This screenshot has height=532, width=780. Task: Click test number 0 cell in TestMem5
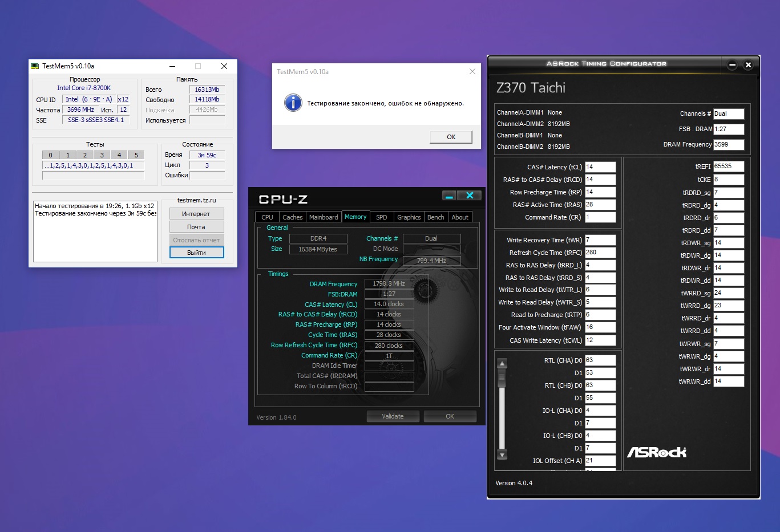click(50, 155)
